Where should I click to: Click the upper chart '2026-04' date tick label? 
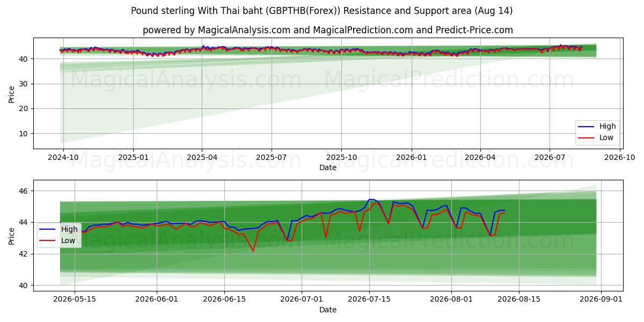pos(480,158)
